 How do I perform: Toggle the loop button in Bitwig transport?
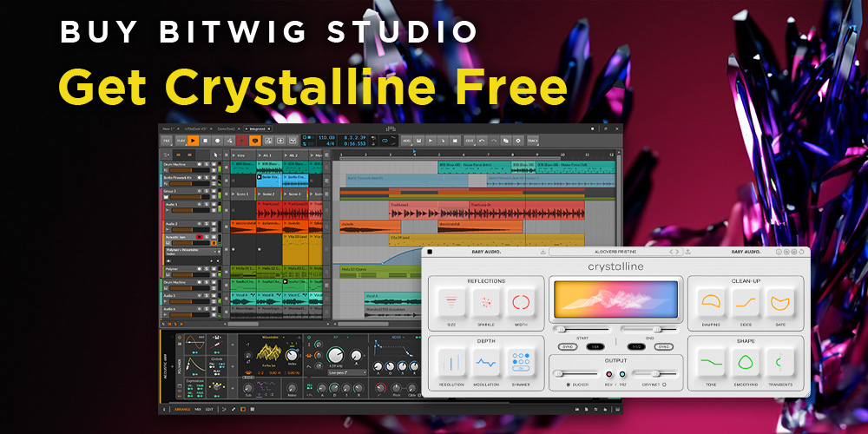[385, 141]
